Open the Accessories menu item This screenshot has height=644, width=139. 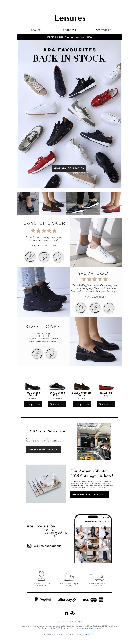[103, 30]
